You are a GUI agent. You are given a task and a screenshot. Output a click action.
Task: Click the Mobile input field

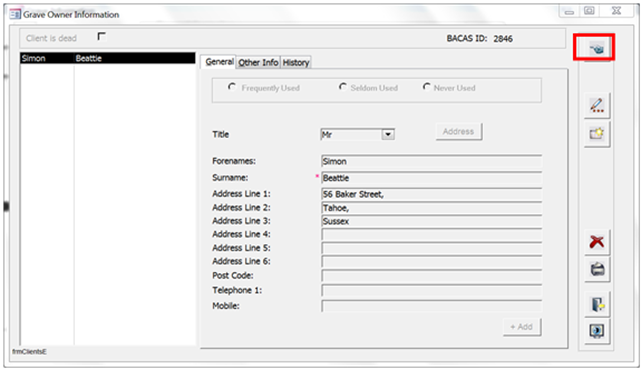tap(431, 306)
